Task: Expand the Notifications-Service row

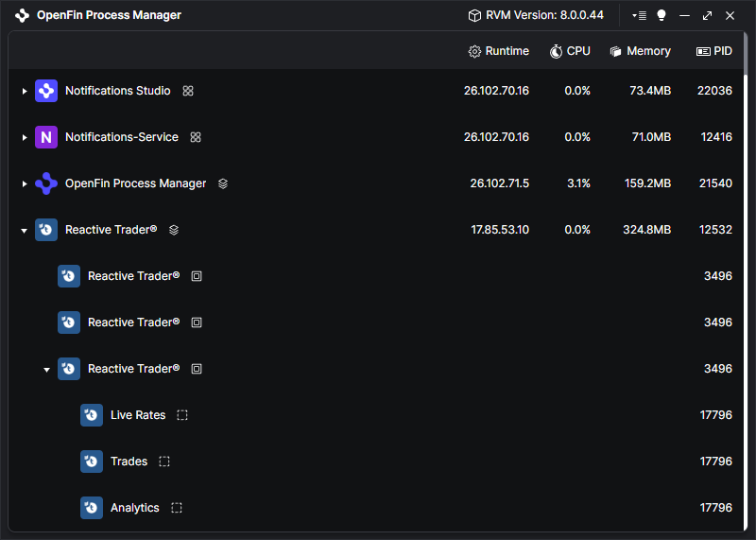Action: click(x=25, y=137)
